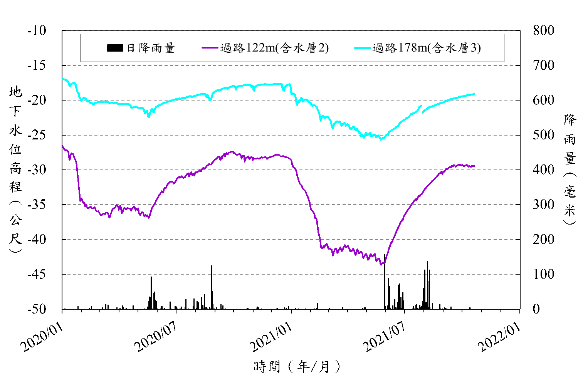Click the cyan line's lowest point

tap(381, 139)
